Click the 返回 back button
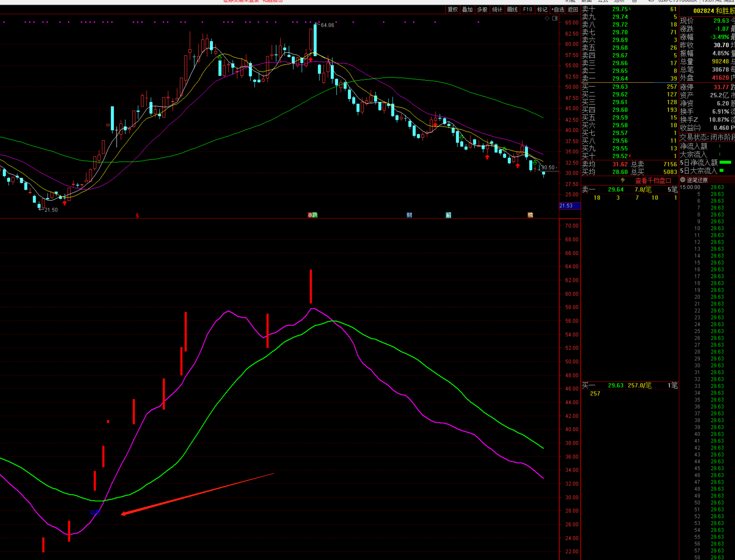This screenshot has width=735, height=560. (x=573, y=10)
